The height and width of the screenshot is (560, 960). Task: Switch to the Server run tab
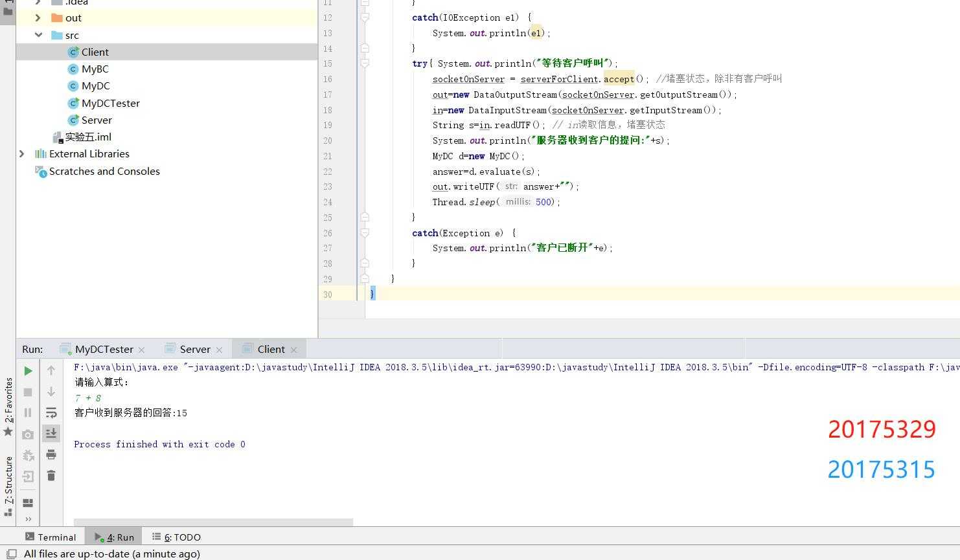[194, 349]
